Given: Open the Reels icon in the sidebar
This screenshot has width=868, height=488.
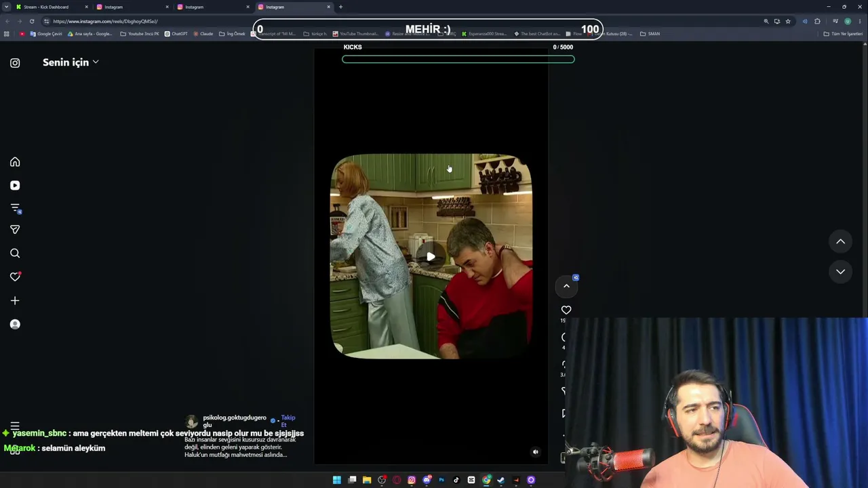Looking at the screenshot, I should (15, 185).
